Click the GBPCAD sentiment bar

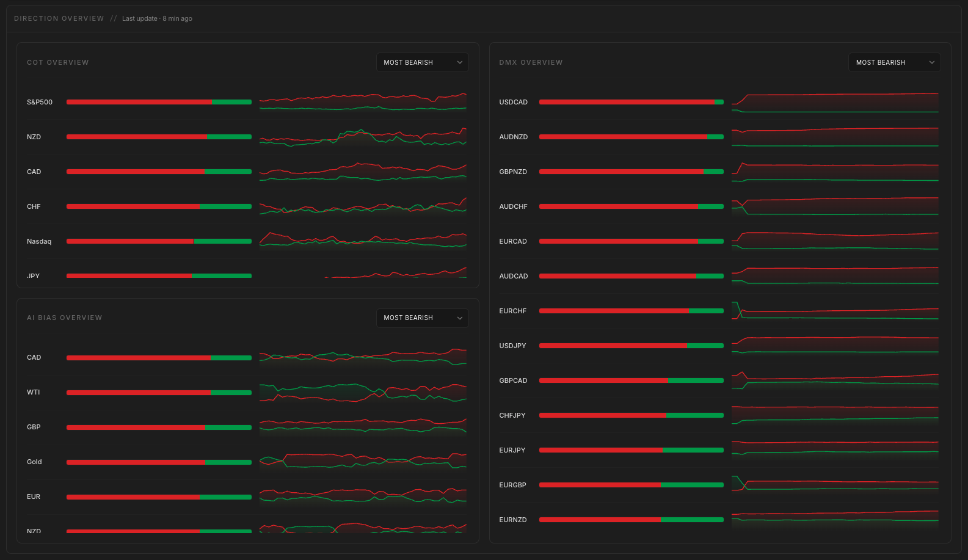pyautogui.click(x=631, y=380)
